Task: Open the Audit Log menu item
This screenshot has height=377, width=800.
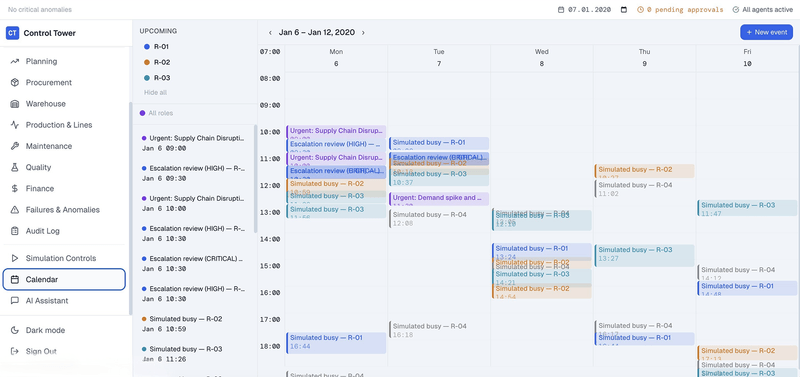Action: click(64, 231)
